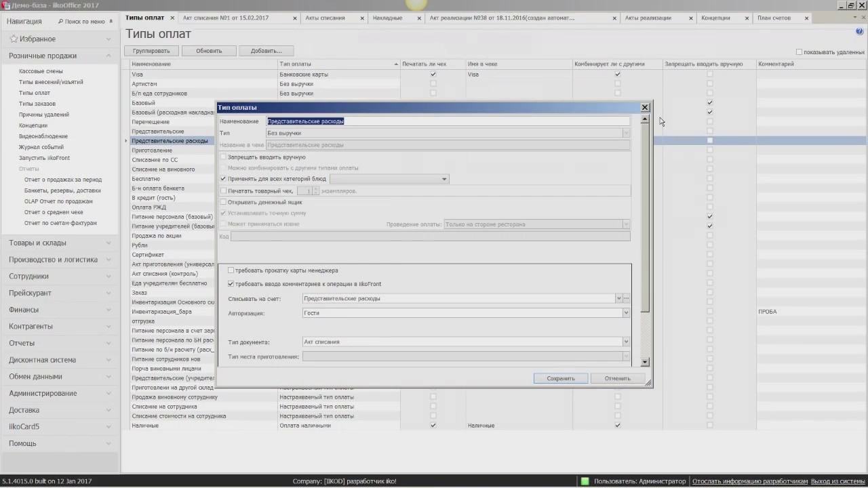The height and width of the screenshot is (488, 868).
Task: Click Отослать информацию разработчикам link
Action: [750, 481]
